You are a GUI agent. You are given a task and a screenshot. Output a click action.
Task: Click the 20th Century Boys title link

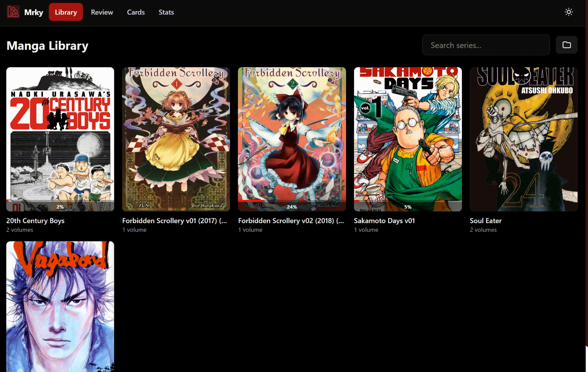[36, 221]
